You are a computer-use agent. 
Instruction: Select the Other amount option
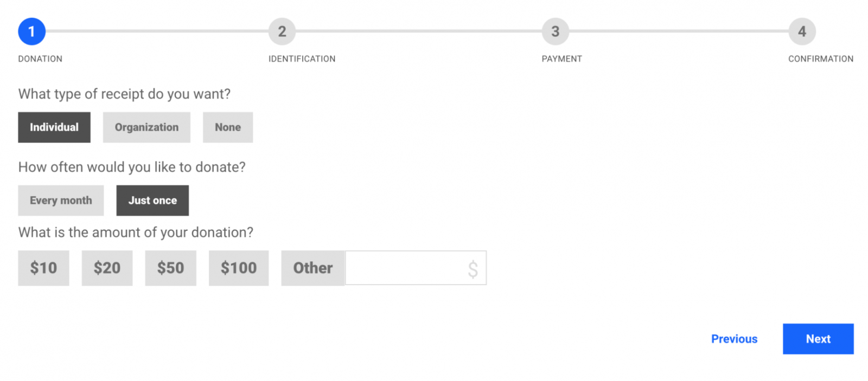coord(313,268)
